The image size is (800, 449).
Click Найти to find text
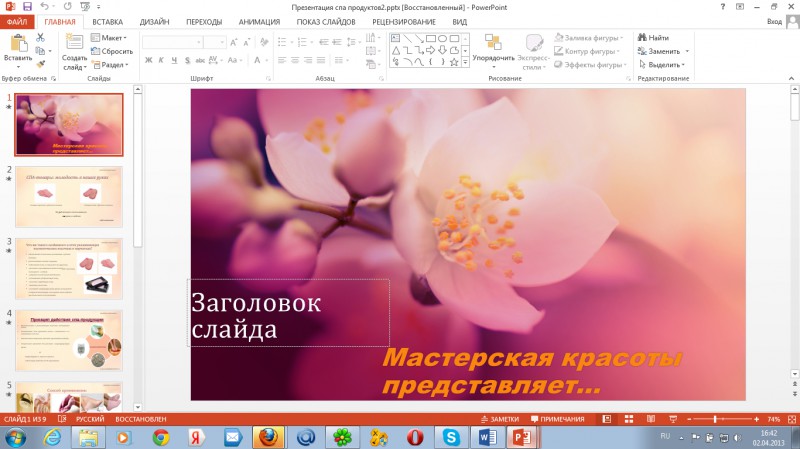pos(654,38)
